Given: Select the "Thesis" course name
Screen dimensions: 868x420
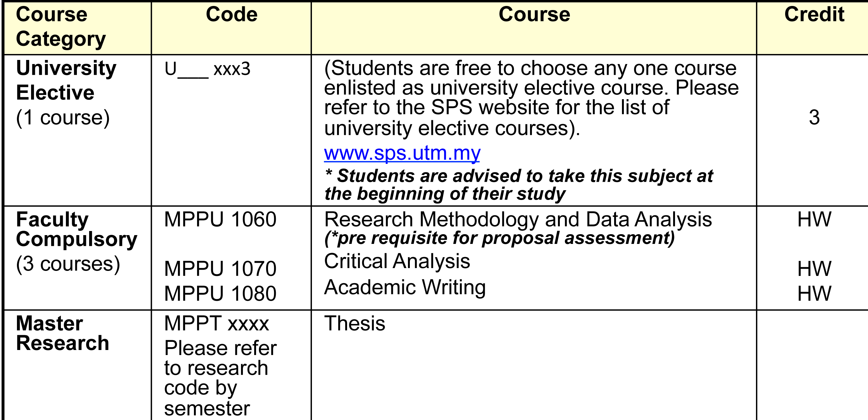Looking at the screenshot, I should (x=355, y=324).
